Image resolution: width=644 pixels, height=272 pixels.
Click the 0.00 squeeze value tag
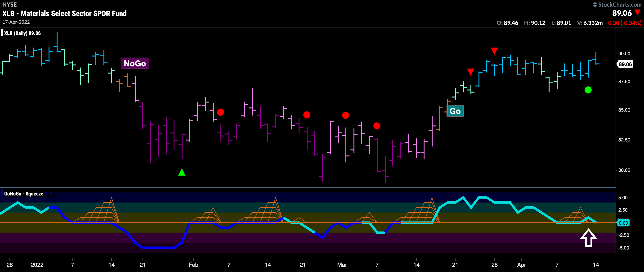(623, 223)
